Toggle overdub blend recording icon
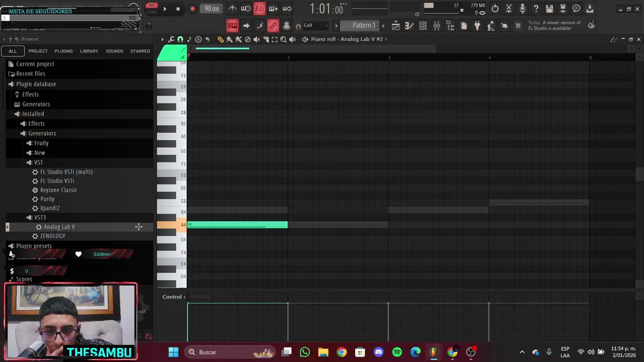 click(x=273, y=9)
